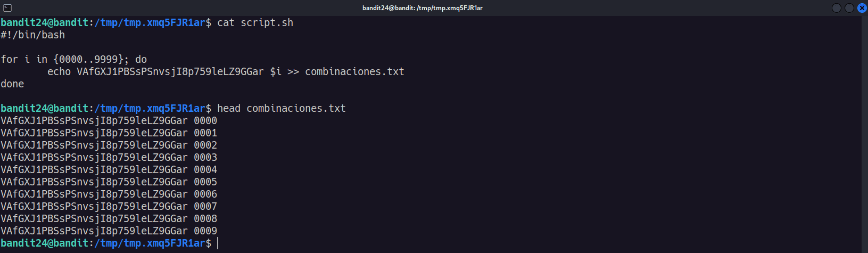Click the path /tmp/tmp.xmq5FJR1ar in the first prompt

click(150, 23)
